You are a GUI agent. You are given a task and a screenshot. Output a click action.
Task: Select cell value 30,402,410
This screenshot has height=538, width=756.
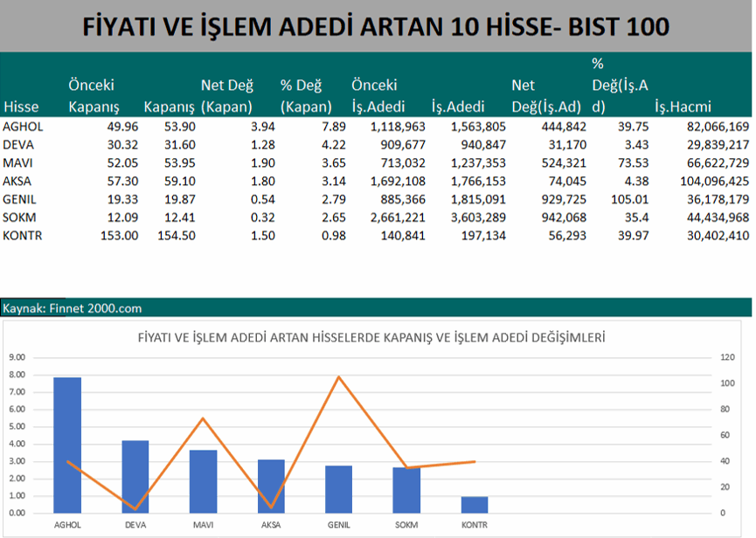718,236
